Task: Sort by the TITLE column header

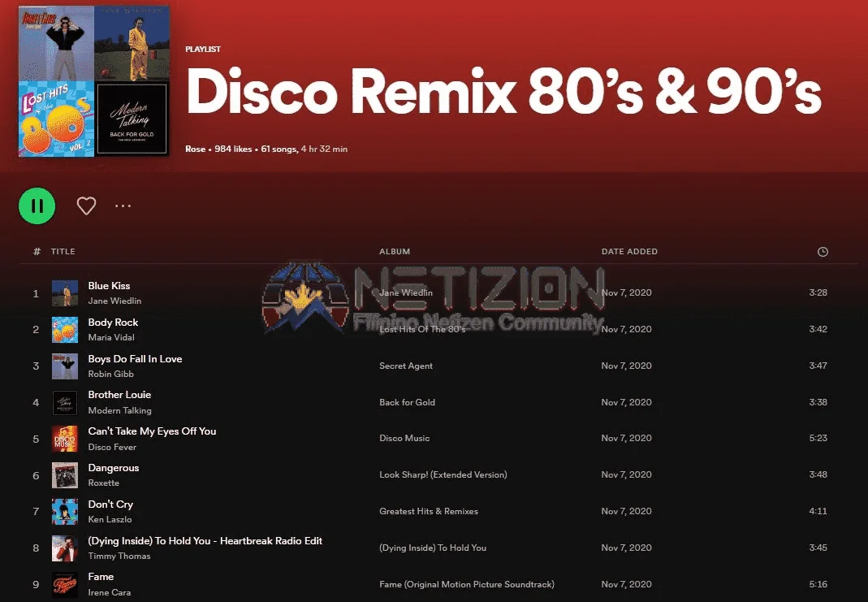Action: [x=63, y=251]
